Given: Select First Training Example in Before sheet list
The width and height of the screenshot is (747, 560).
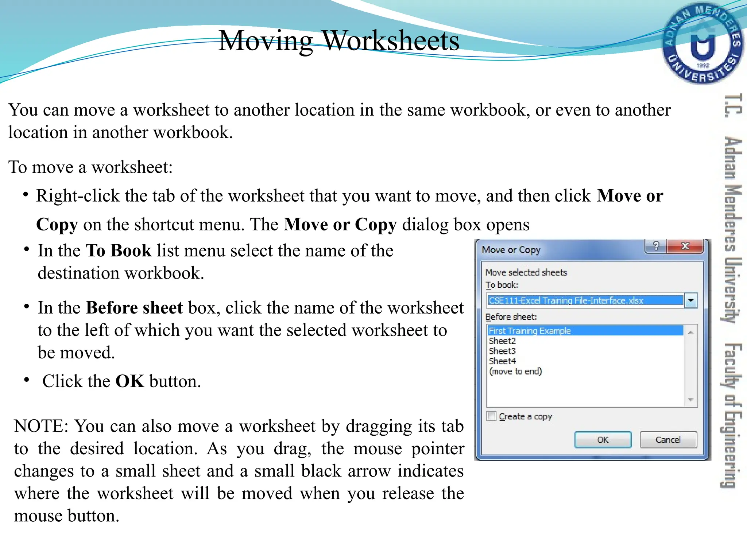Looking at the screenshot, I should (x=585, y=331).
